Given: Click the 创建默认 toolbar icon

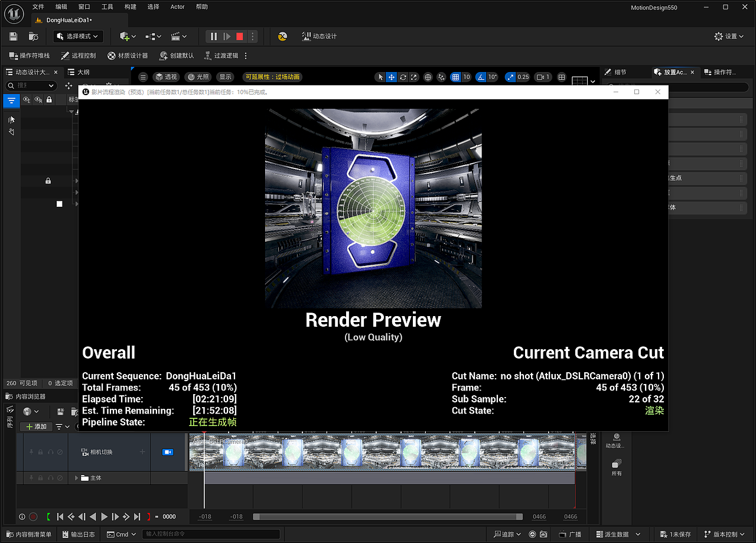Looking at the screenshot, I should [175, 56].
